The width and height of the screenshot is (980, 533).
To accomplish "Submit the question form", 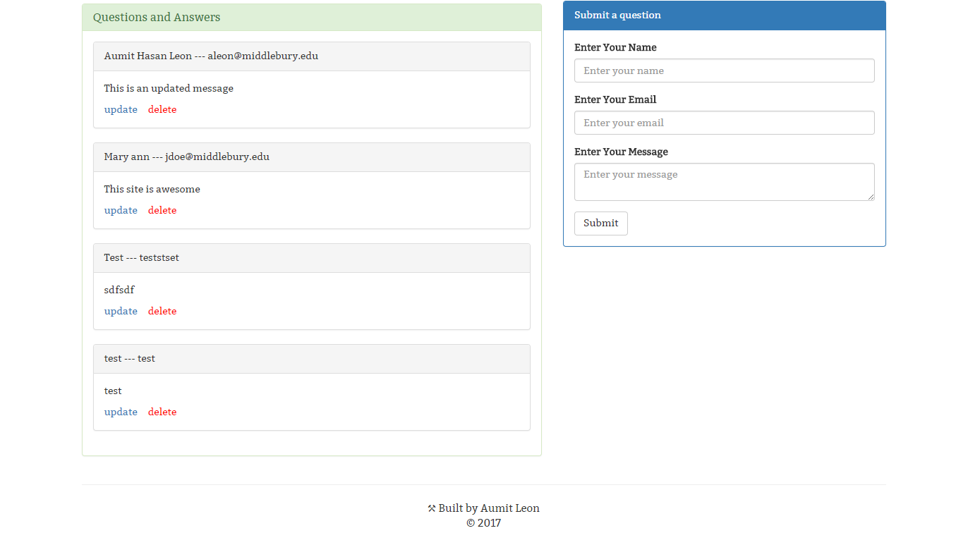I will click(601, 223).
